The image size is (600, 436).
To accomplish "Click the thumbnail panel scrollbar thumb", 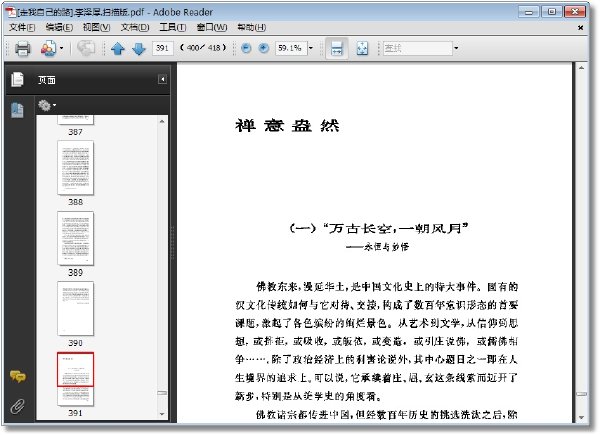I will (162, 393).
